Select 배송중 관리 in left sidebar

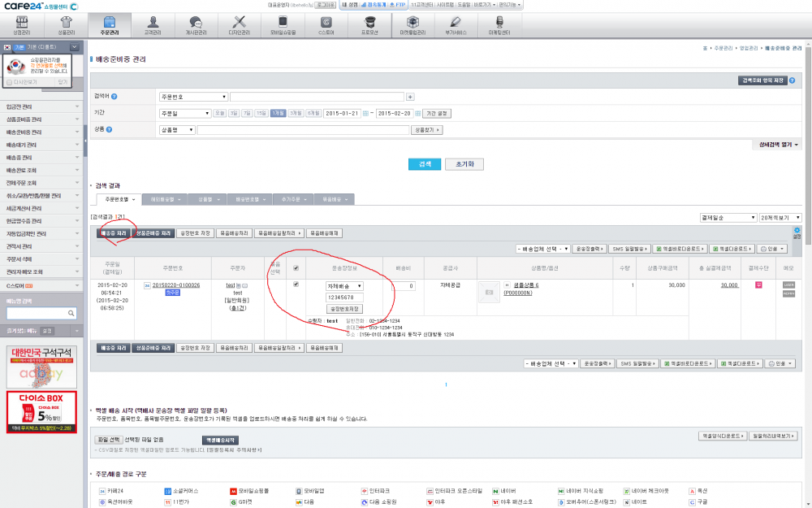click(19, 157)
